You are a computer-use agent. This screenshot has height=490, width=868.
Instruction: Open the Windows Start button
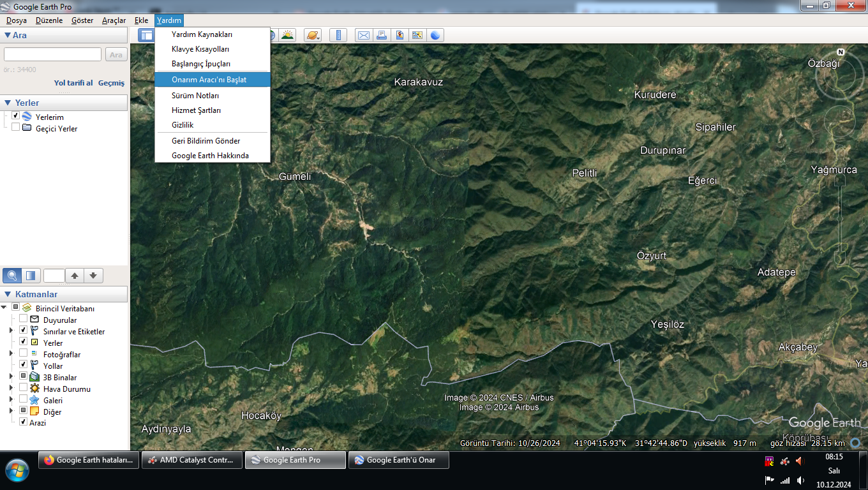[17, 470]
